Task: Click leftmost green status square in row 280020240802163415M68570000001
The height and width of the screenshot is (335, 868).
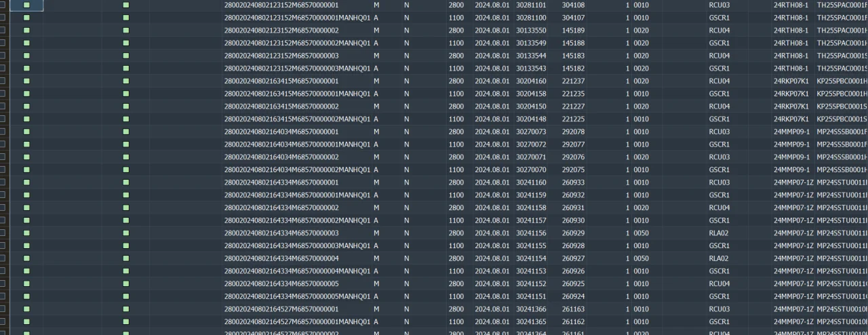Action: (26, 81)
